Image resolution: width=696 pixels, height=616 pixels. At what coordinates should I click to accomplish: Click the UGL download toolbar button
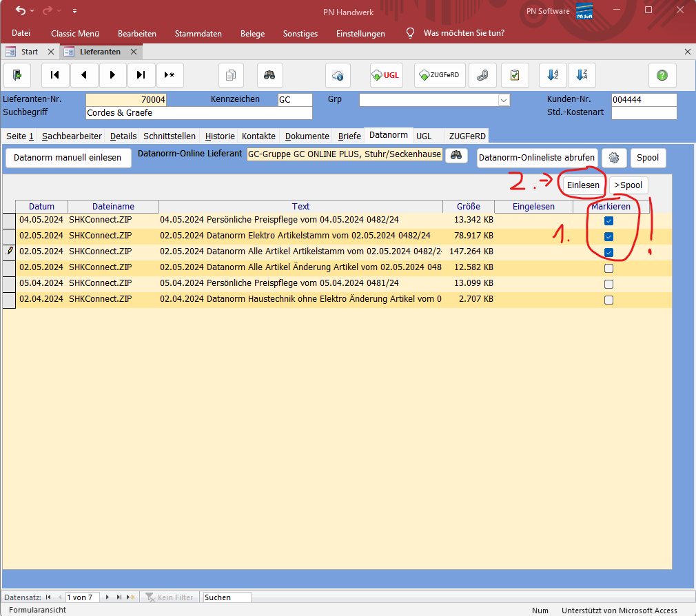click(x=386, y=75)
